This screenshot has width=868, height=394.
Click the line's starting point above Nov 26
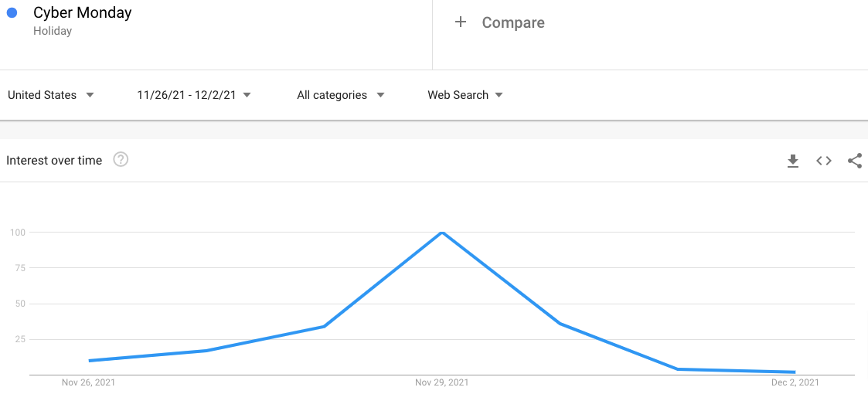click(90, 361)
